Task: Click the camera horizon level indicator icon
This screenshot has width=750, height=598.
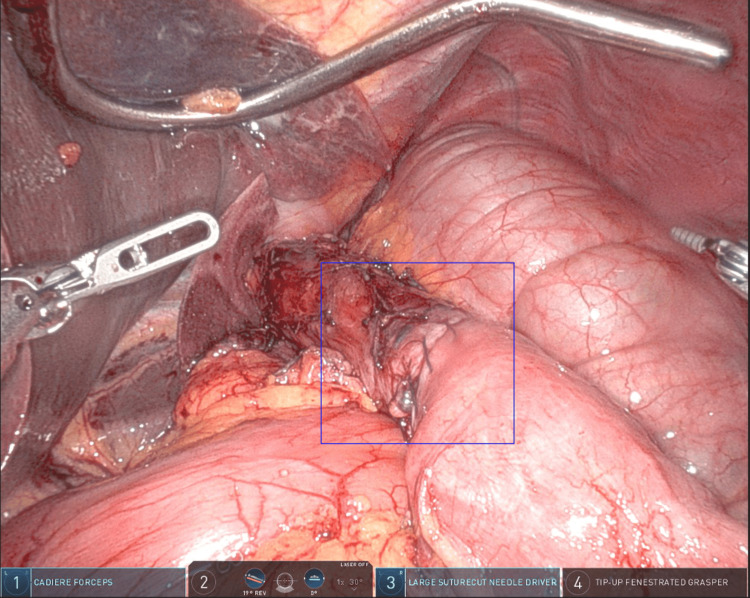Action: coord(284,583)
